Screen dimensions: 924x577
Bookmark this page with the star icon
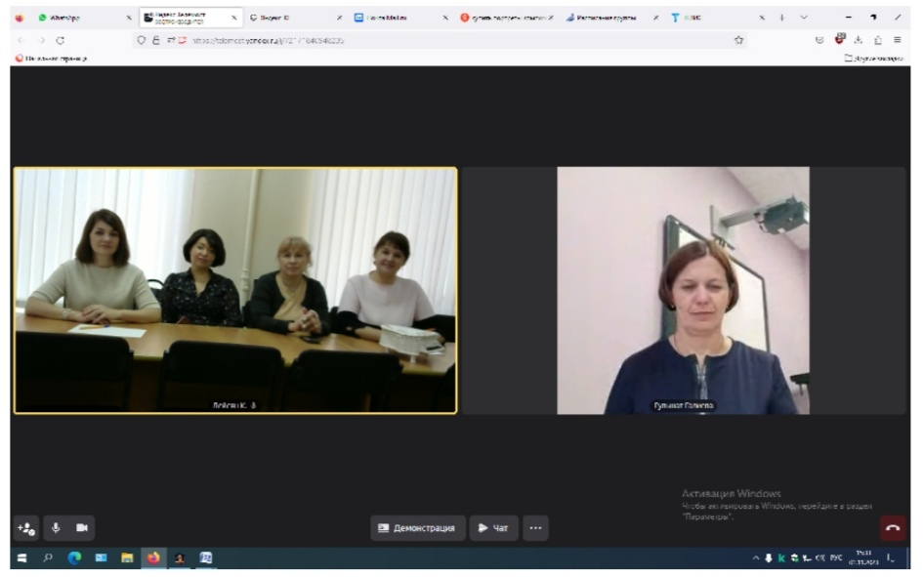pos(738,40)
